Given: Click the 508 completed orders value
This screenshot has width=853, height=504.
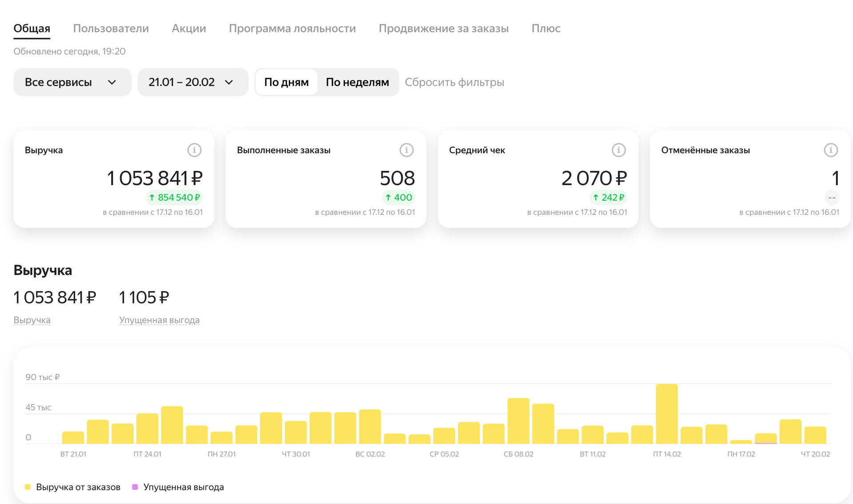Looking at the screenshot, I should click(397, 179).
